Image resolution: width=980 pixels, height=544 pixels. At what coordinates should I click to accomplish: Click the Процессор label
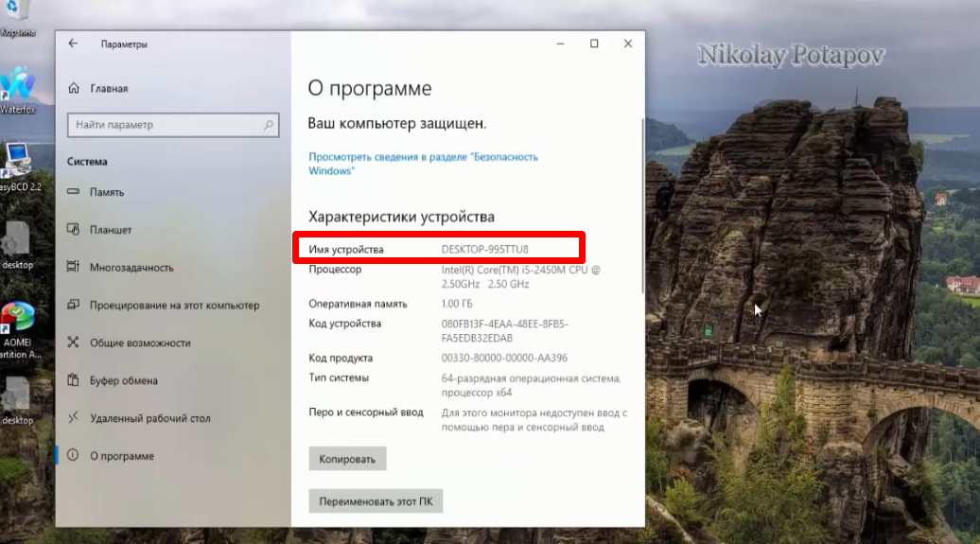coord(335,270)
